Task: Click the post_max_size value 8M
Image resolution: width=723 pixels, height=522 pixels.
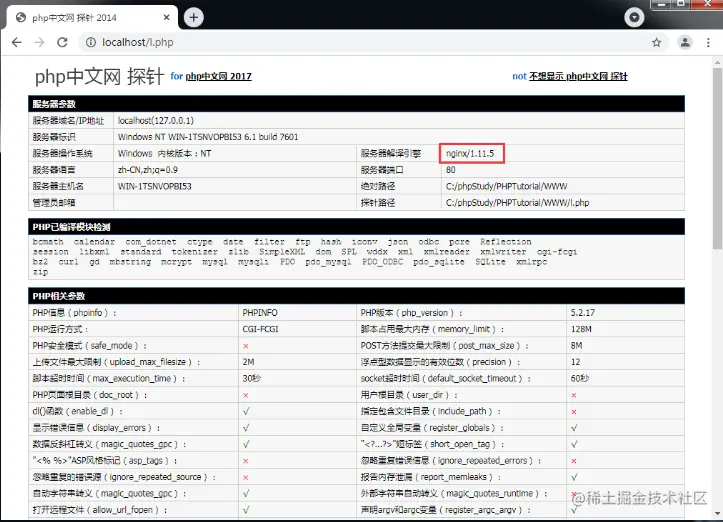Action: 576,345
